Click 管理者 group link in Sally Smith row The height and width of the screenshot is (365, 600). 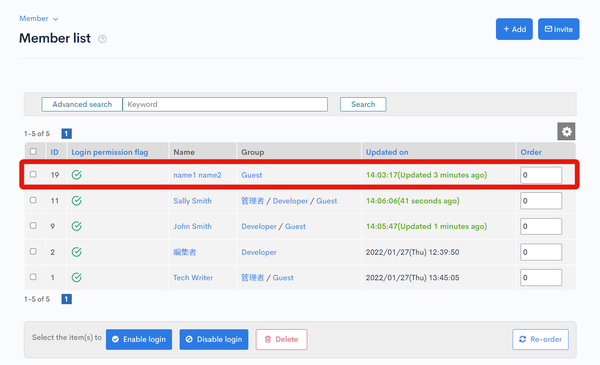252,201
